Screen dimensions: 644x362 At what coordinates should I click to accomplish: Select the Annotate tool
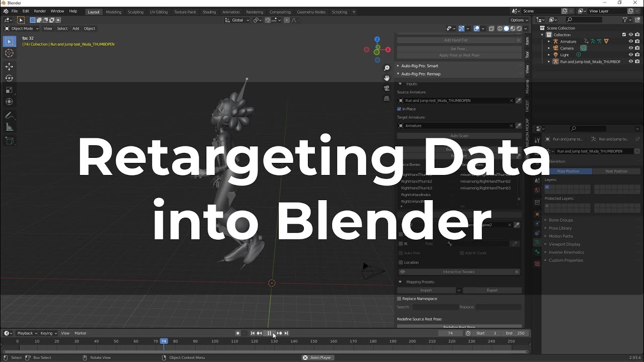[x=9, y=116]
